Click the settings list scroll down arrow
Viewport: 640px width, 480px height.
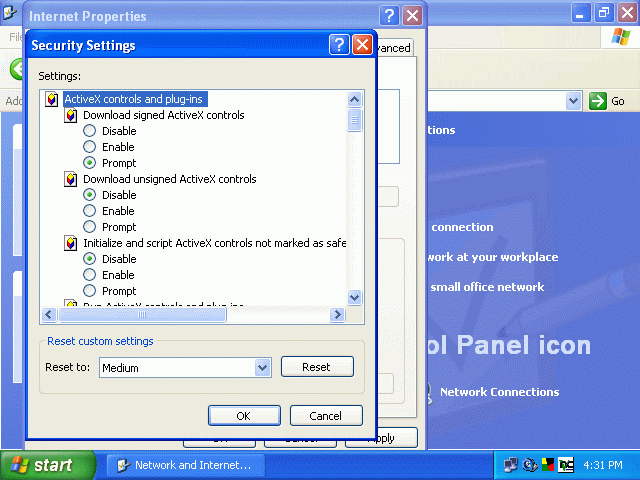(354, 298)
